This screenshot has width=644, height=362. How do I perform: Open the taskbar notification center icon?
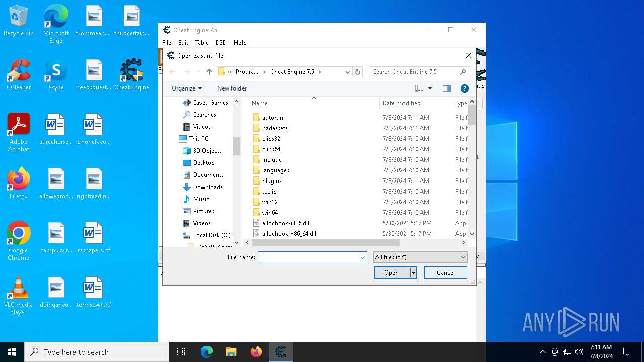[627, 352]
